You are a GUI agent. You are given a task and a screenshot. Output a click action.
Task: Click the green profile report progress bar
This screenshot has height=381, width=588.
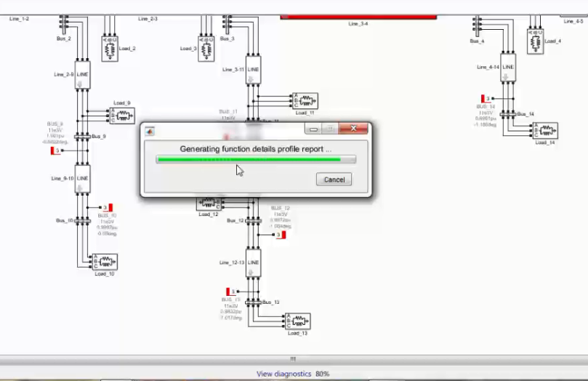click(x=255, y=159)
